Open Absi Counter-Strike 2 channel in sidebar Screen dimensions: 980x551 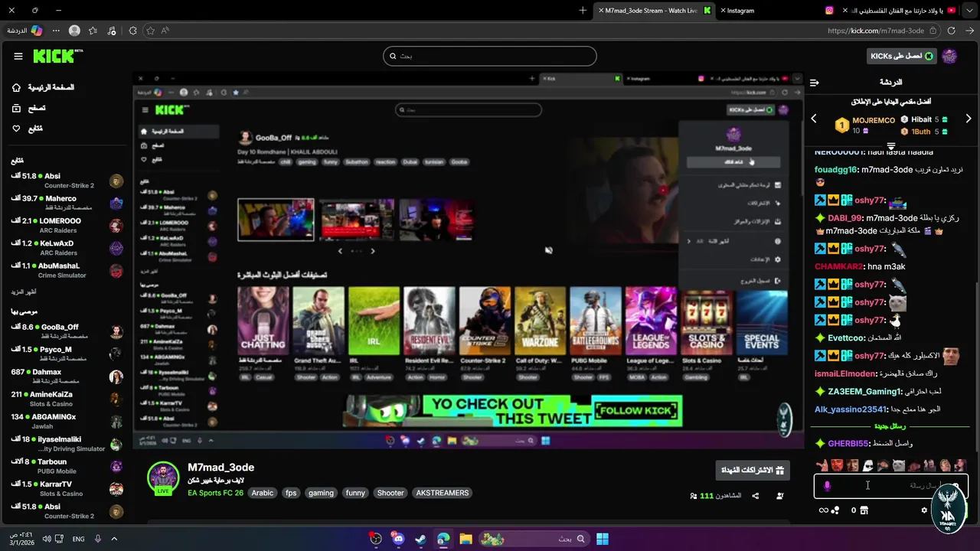click(x=67, y=181)
